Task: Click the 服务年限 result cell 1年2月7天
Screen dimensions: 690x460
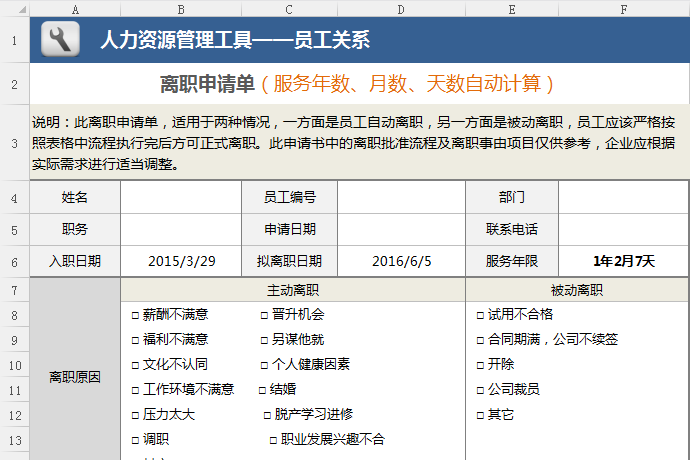Action: 623,262
